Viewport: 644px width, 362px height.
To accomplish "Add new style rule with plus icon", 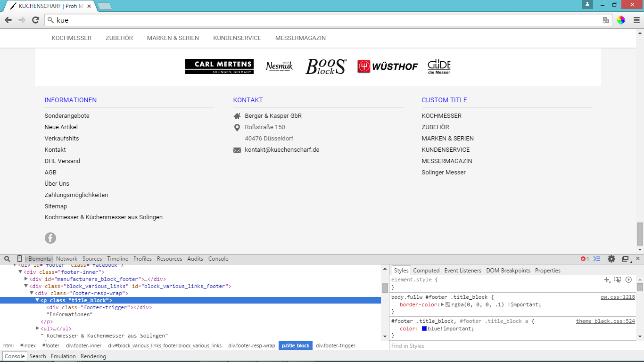I will coord(607,280).
